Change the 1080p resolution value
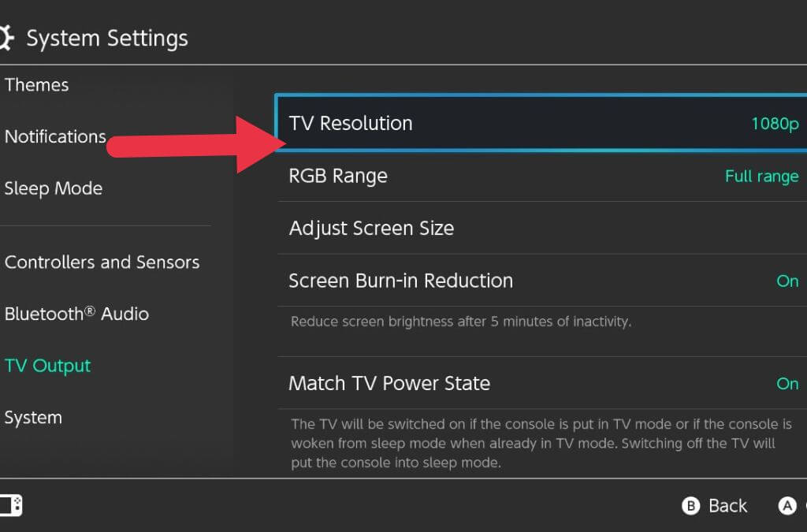 tap(775, 124)
